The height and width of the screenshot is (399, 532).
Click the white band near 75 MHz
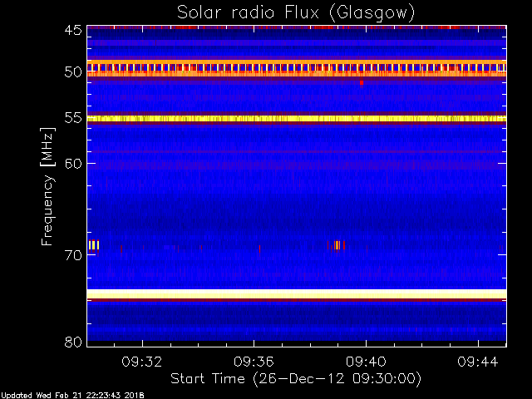coord(297,293)
